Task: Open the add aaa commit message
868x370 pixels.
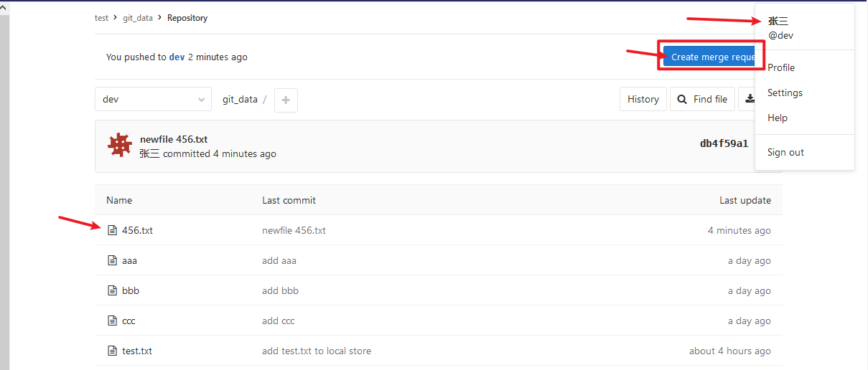Action: coord(279,260)
